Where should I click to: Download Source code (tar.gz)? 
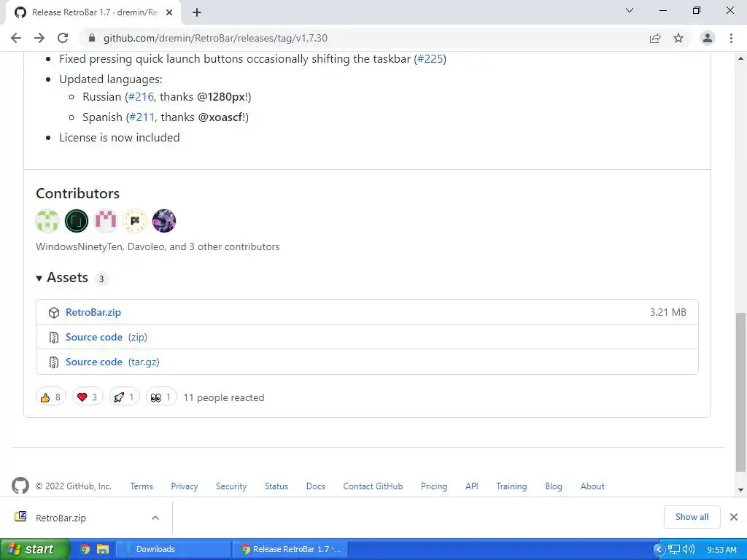point(112,362)
